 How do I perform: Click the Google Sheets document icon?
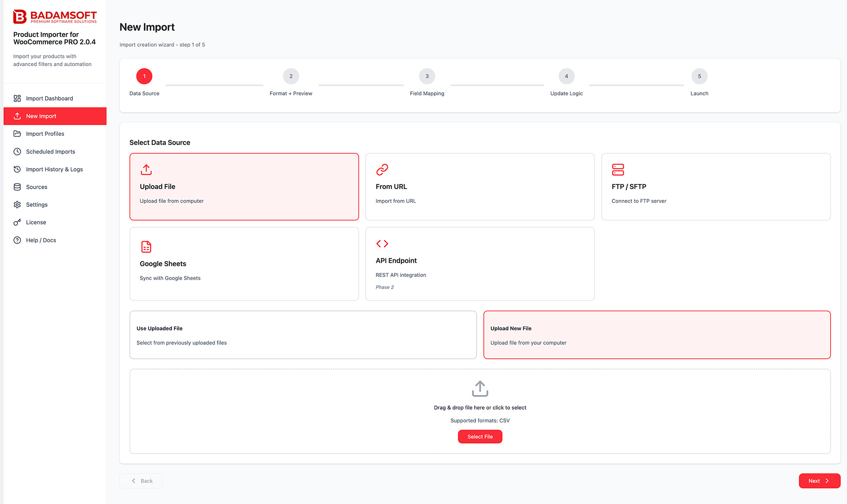click(x=146, y=246)
